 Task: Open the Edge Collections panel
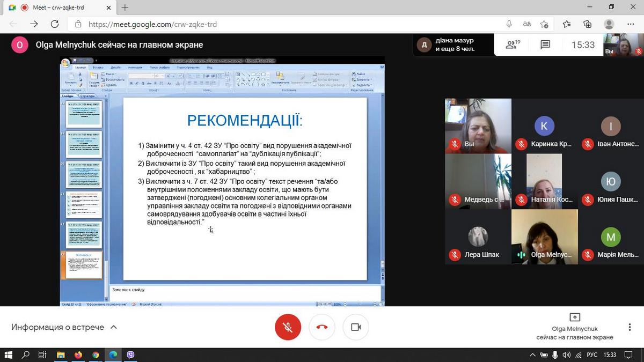tap(588, 24)
